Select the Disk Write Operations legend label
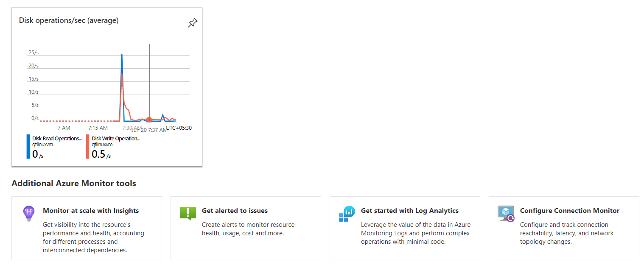The width and height of the screenshot is (644, 279). click(116, 138)
